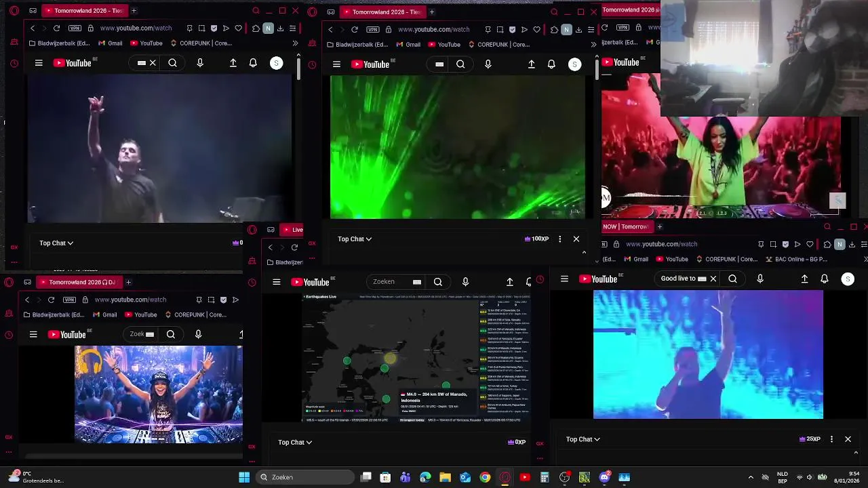This screenshot has width=868, height=488.
Task: Click the ad-blocker shield in blue video window
Action: (x=785, y=244)
